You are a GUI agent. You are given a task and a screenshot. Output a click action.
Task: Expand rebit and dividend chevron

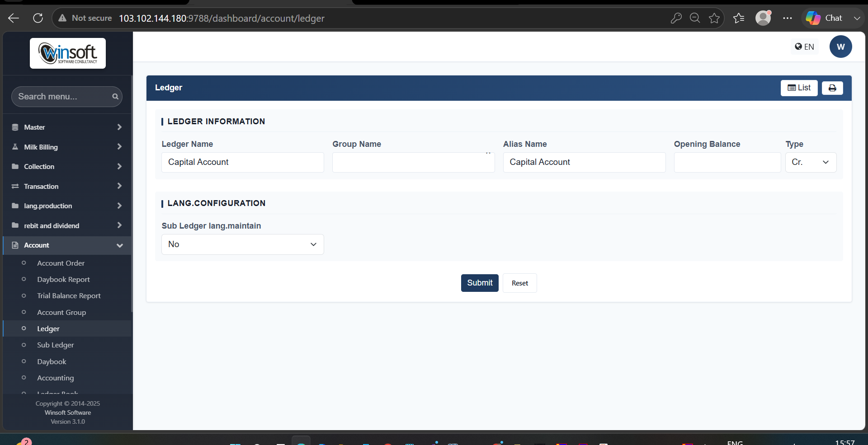point(119,225)
